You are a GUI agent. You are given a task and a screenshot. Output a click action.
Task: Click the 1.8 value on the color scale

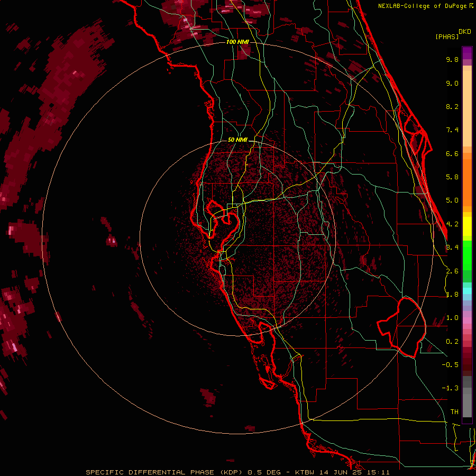(x=452, y=295)
